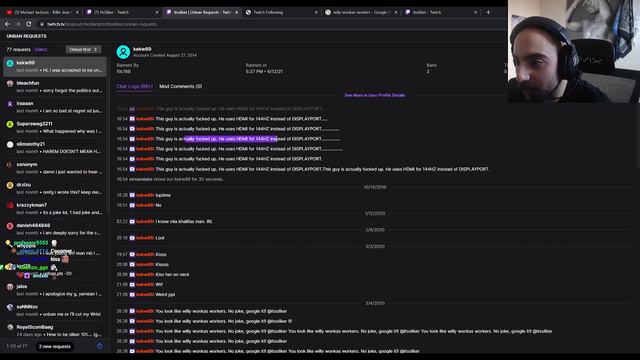Close the Michael Jackson YouTube tab

click(x=77, y=12)
